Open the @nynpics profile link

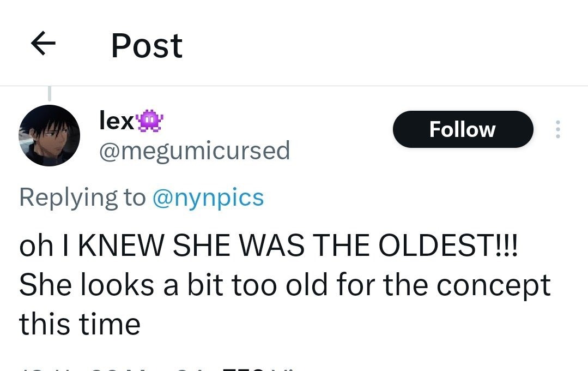208,197
